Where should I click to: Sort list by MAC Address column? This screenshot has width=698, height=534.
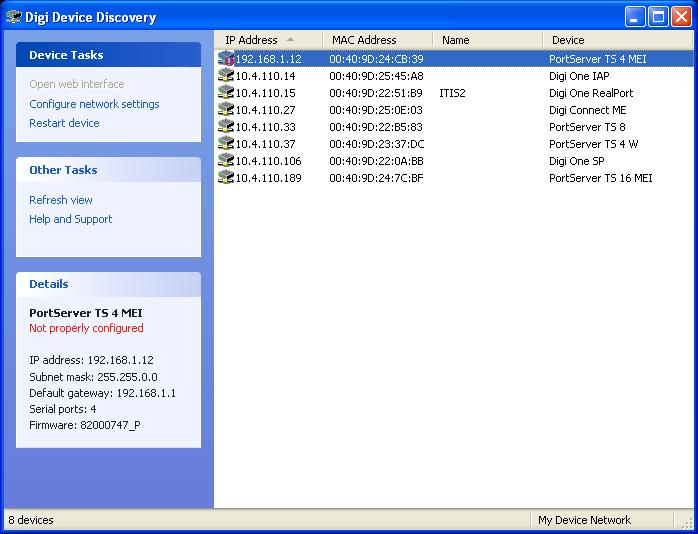(x=364, y=40)
